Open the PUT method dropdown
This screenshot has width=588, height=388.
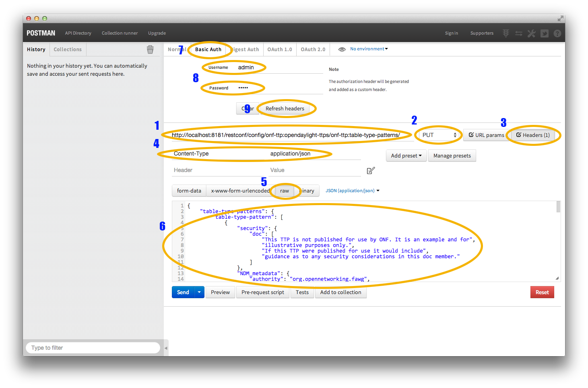pos(439,135)
